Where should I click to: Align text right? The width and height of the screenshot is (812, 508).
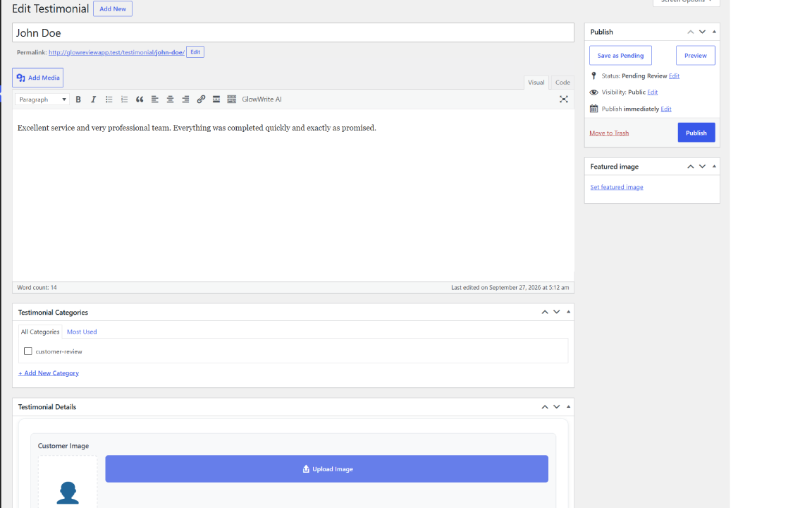pyautogui.click(x=185, y=99)
